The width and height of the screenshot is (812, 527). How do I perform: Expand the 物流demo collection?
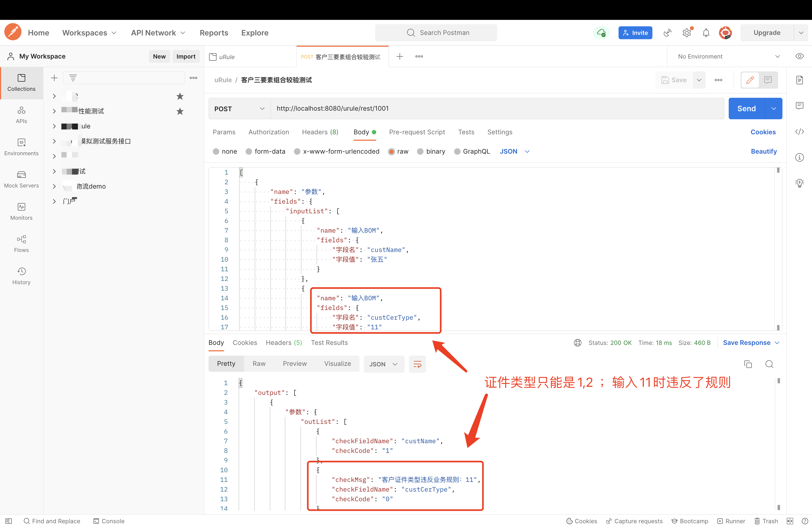54,186
